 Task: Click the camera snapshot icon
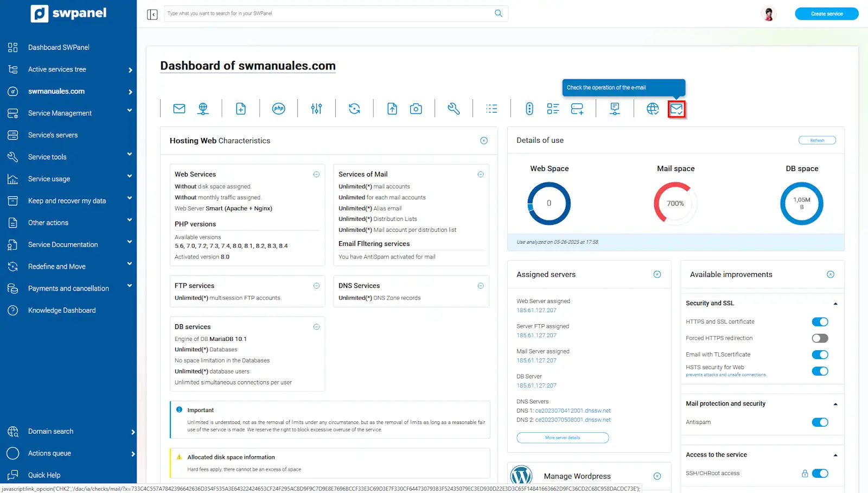(x=416, y=109)
